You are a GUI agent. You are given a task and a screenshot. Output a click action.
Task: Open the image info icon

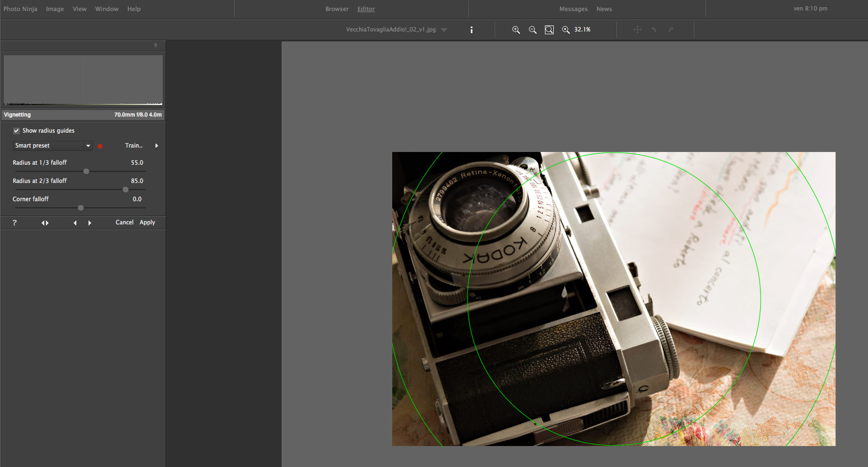pos(471,30)
